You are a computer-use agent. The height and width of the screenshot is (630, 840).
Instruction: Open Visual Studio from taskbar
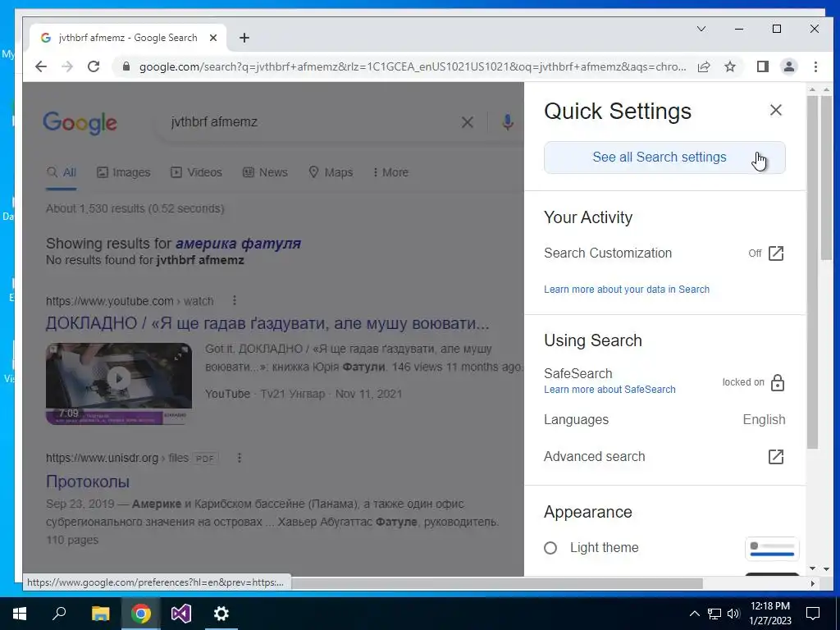[x=181, y=614]
